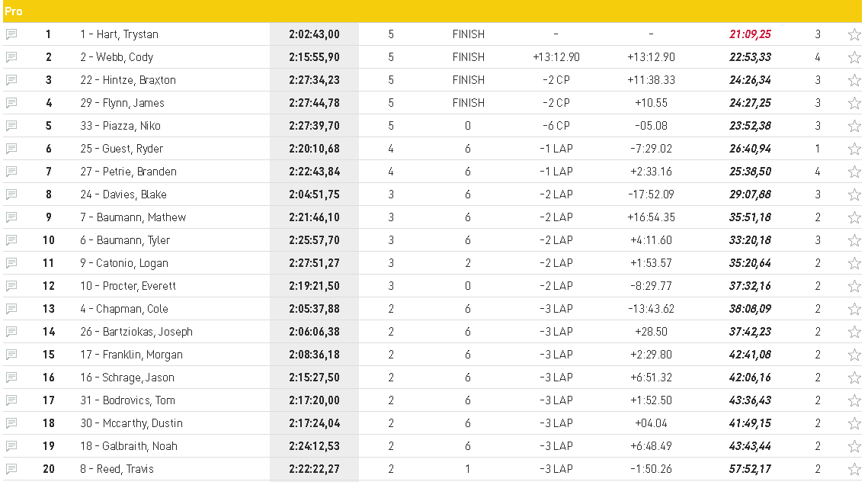Click best lap time 21:09,25
The image size is (868, 482).
click(x=750, y=34)
